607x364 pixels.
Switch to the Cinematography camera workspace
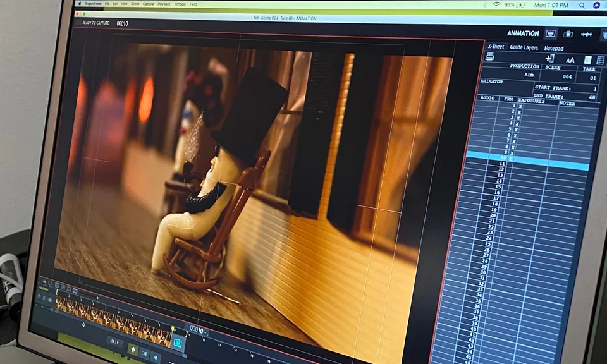(568, 34)
